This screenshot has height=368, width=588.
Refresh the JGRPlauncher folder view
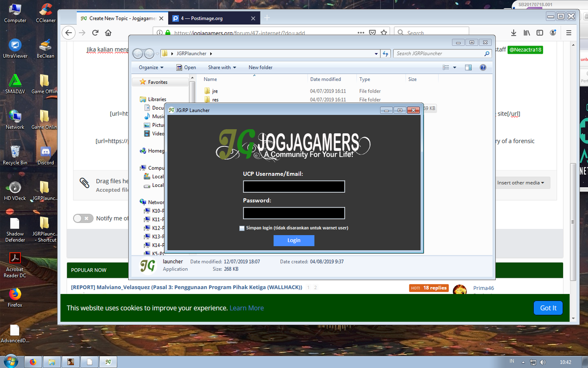385,53
